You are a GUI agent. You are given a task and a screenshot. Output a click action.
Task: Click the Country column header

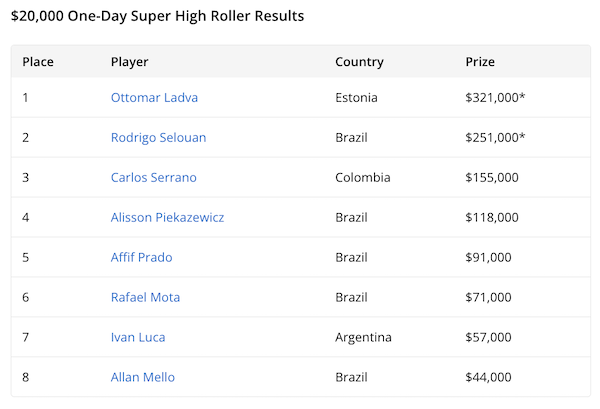(359, 62)
